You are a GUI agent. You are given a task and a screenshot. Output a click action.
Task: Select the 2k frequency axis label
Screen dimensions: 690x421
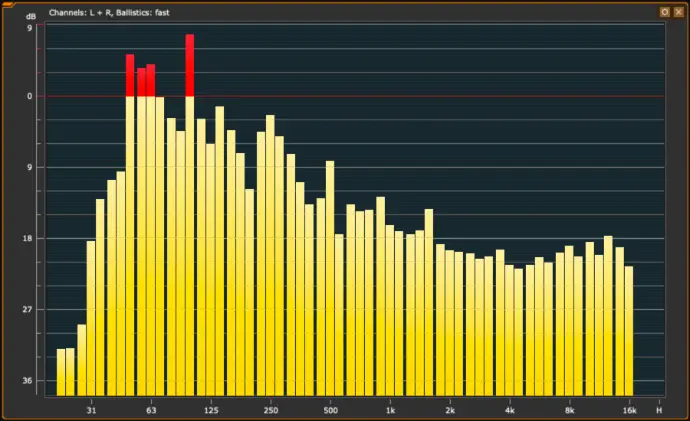pos(450,410)
